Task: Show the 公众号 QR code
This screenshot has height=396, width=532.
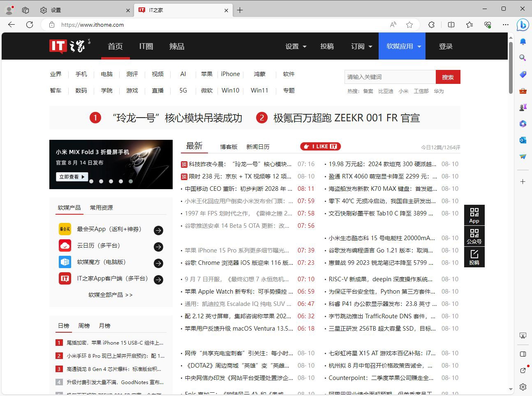Action: click(x=474, y=236)
